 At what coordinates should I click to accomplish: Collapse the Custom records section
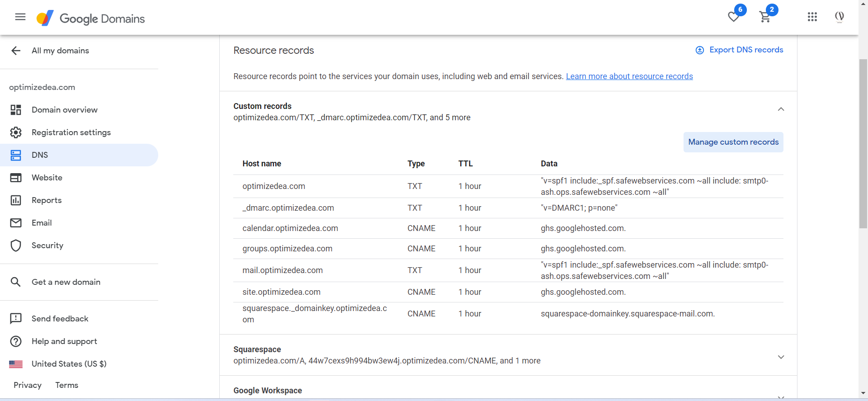[x=781, y=109]
